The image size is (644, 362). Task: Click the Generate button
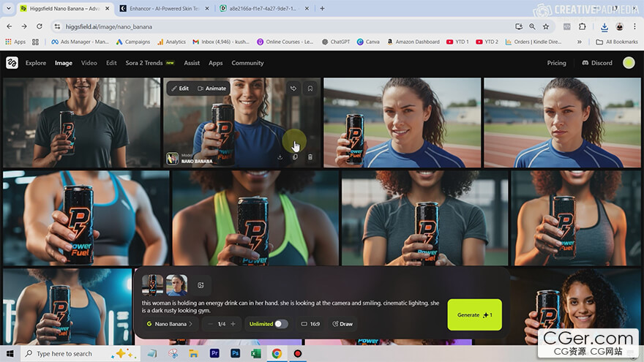click(x=474, y=314)
